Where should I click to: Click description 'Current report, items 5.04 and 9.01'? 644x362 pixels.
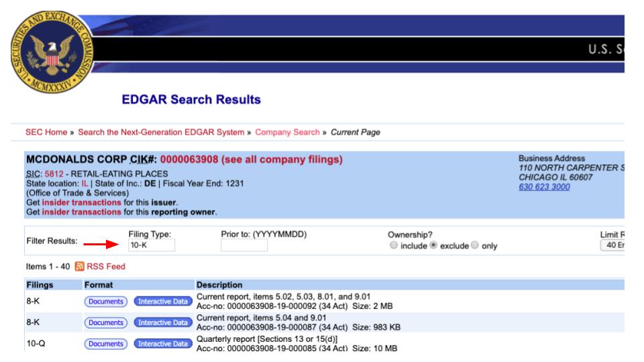[x=261, y=318]
